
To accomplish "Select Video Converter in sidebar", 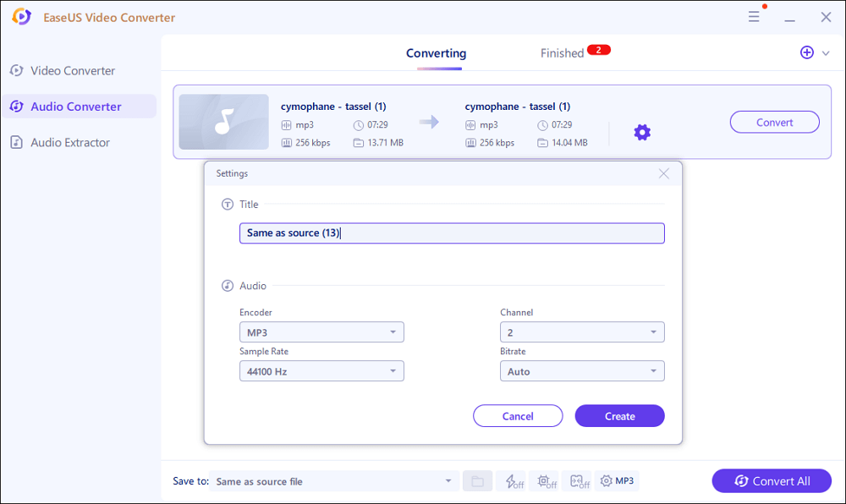I will [73, 71].
